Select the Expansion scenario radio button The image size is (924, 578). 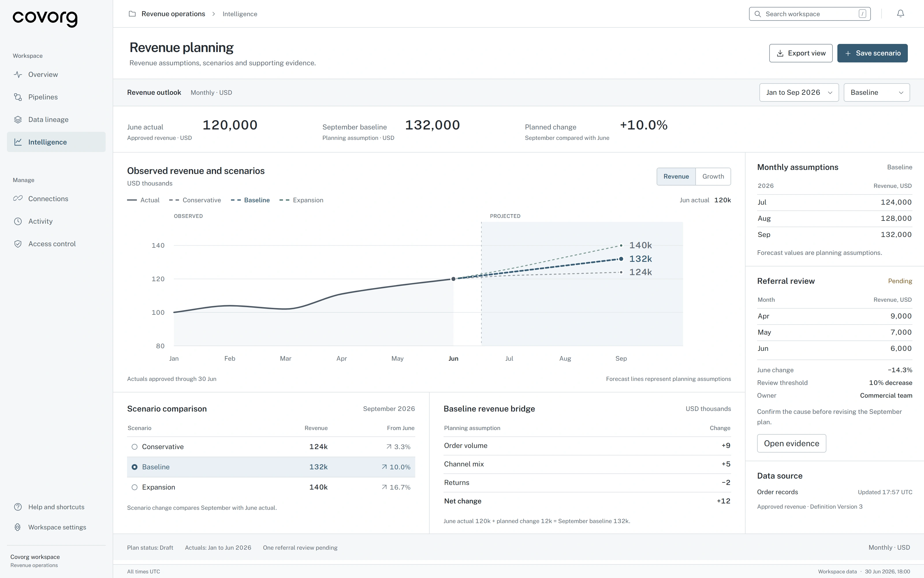(134, 488)
